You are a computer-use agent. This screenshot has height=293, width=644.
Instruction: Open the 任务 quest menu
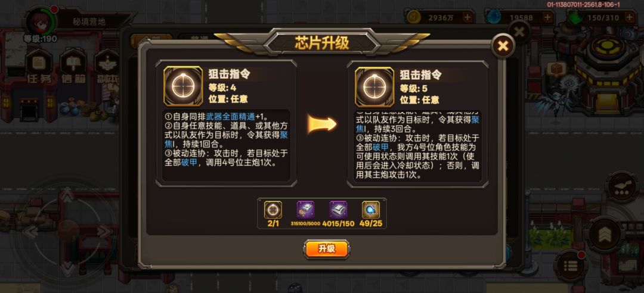coord(39,67)
